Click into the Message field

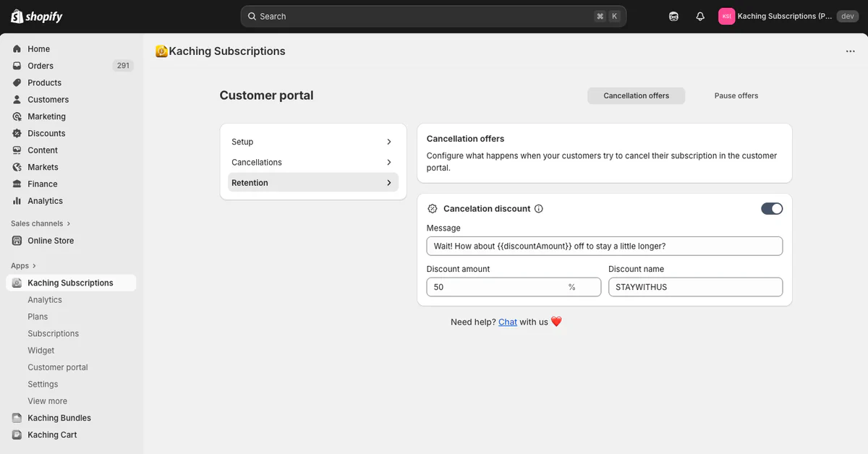(x=605, y=246)
